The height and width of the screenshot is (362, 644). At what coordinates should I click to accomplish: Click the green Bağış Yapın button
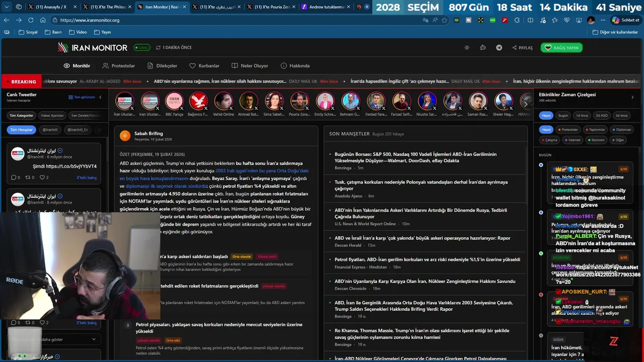pyautogui.click(x=561, y=48)
